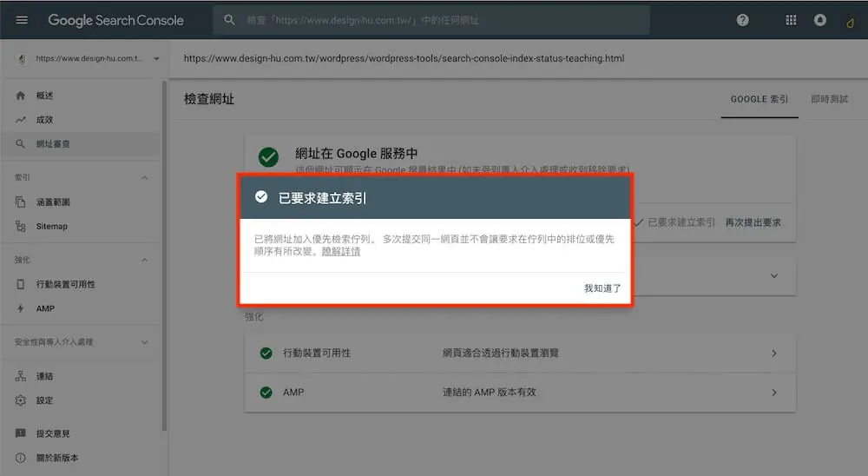868x476 pixels.
Task: Click the 連結 network icon
Action: click(21, 376)
